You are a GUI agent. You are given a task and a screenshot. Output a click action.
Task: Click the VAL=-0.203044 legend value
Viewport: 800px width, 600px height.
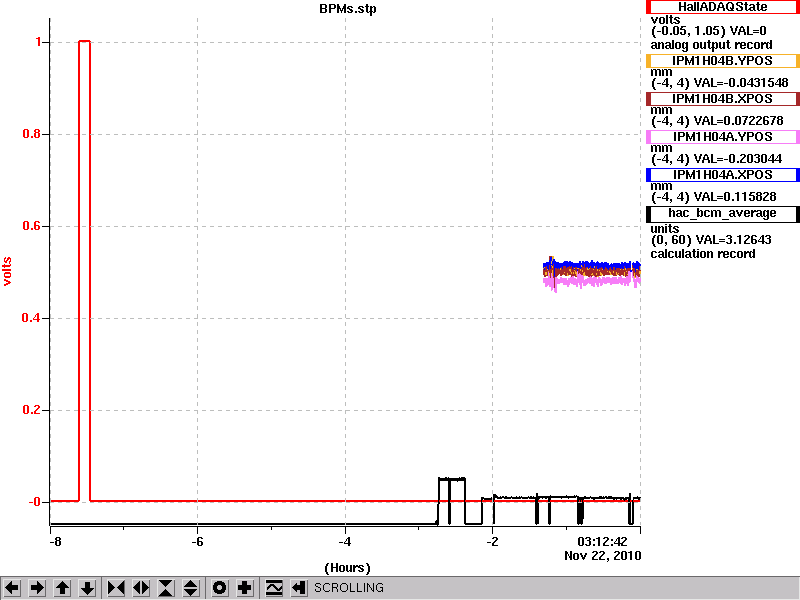[x=738, y=159]
